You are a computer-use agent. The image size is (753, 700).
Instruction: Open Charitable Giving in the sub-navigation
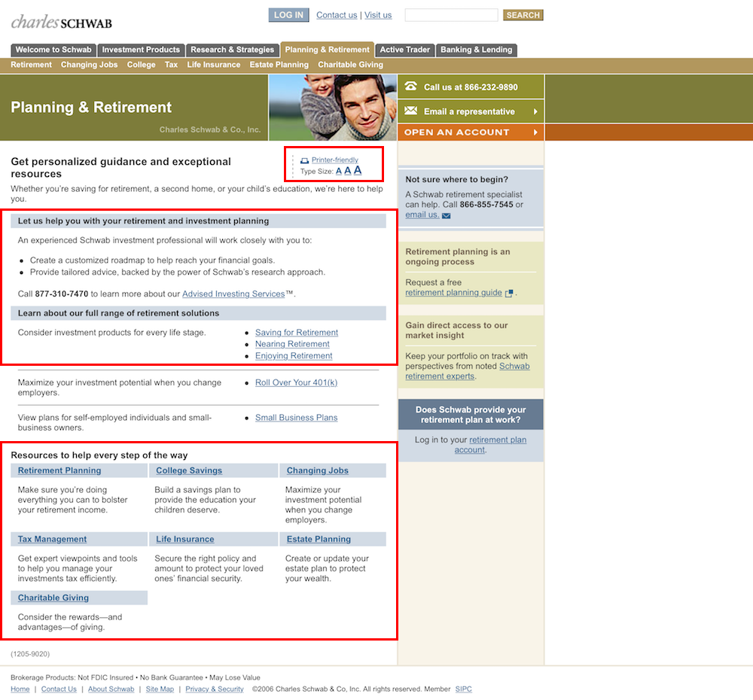[x=351, y=65]
